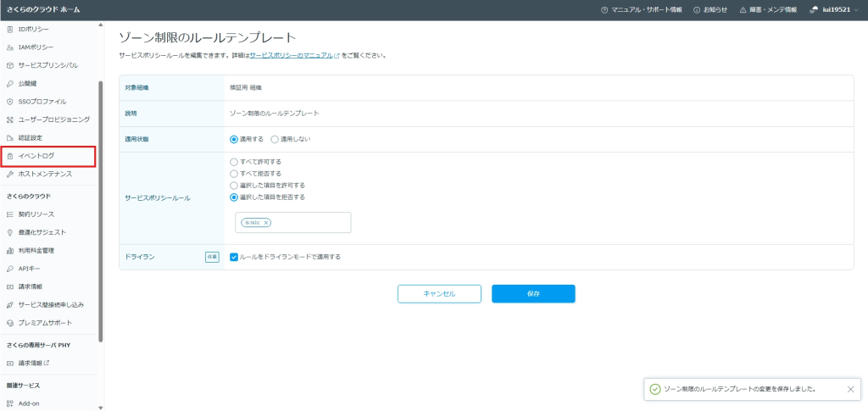Click the キャンセル button
The image size is (868, 411).
coord(439,294)
